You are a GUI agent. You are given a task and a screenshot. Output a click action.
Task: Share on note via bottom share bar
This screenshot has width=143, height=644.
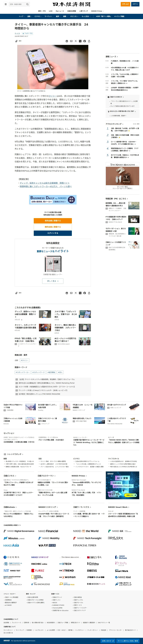[x=76, y=293]
